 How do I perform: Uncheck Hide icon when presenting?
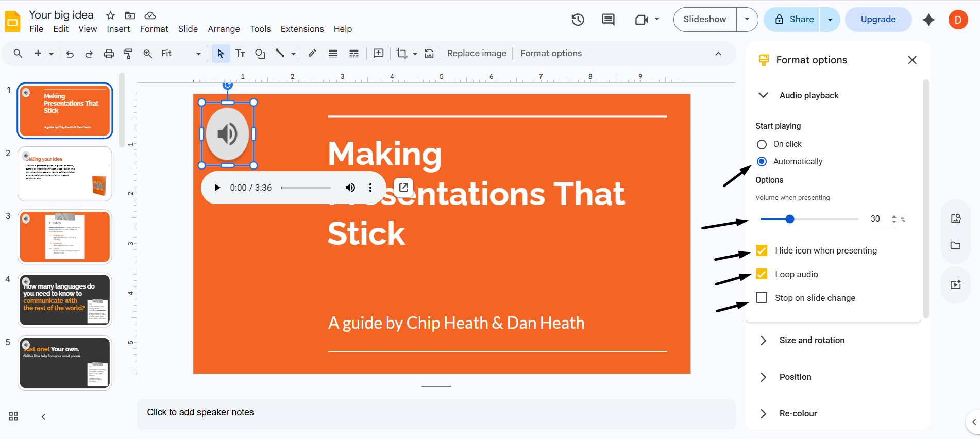point(762,250)
